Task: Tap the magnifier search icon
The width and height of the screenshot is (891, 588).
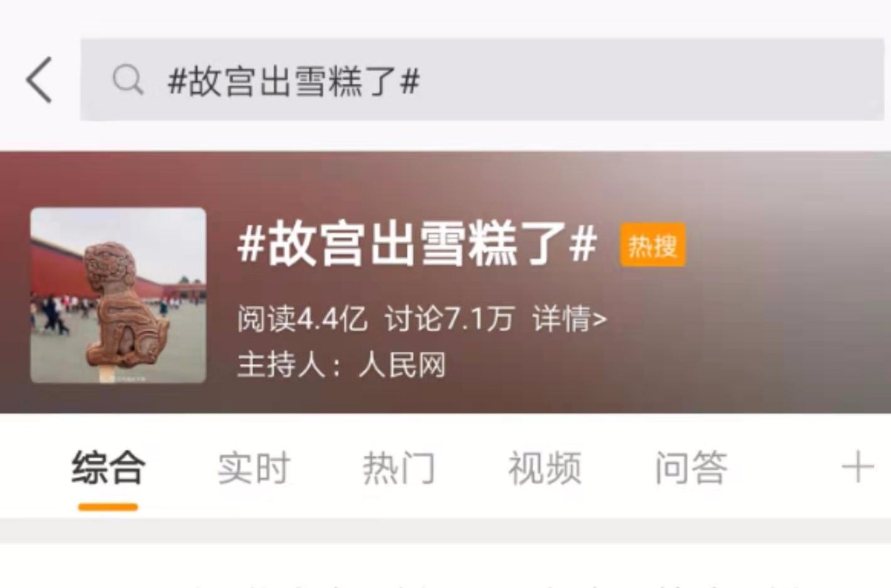Action: click(128, 80)
